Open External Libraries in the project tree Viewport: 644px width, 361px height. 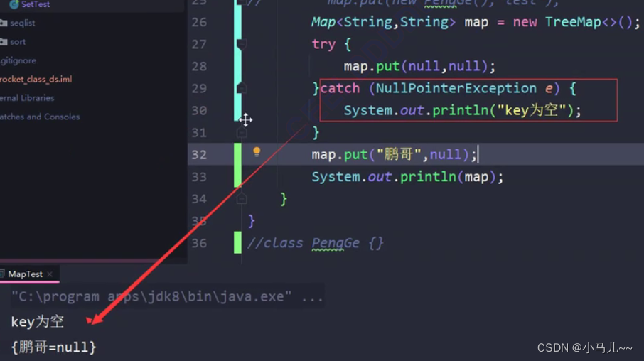pyautogui.click(x=27, y=98)
